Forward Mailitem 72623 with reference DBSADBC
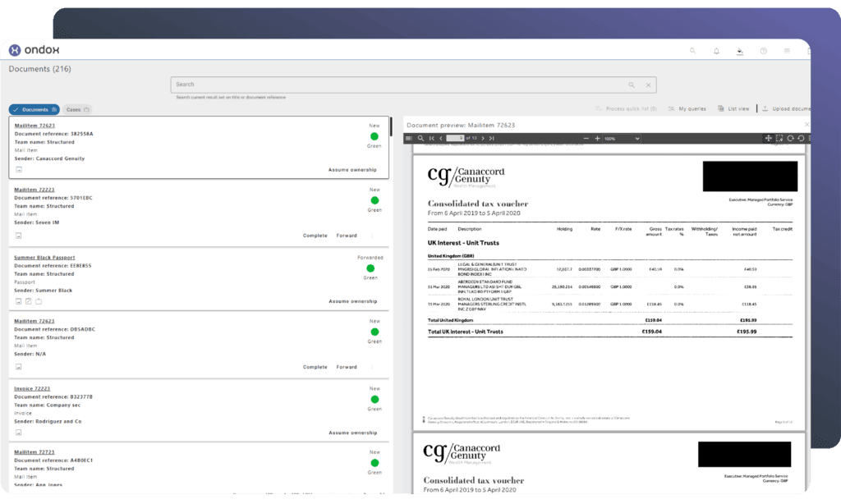Screen dimensions: 841x504 pos(347,367)
